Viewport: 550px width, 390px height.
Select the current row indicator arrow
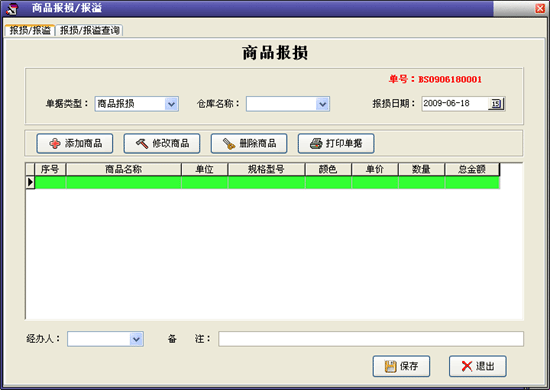tap(30, 182)
